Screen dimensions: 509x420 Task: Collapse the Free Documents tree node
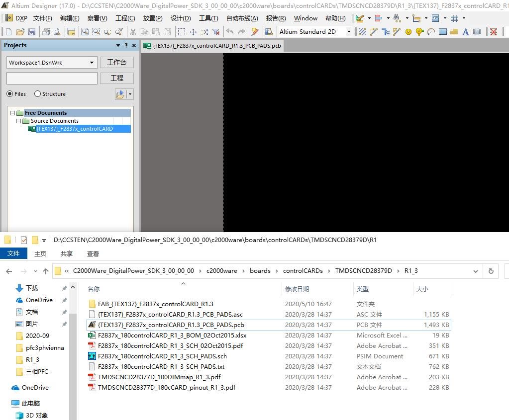[12, 113]
